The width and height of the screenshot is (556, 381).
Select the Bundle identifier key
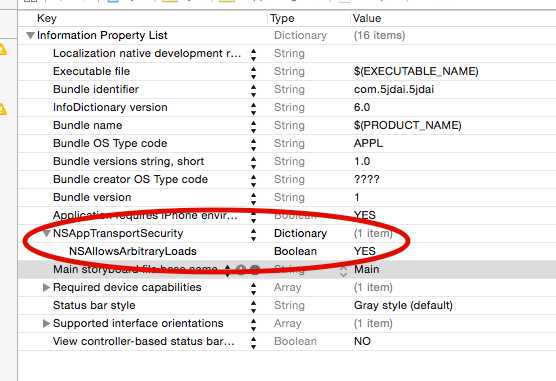96,89
